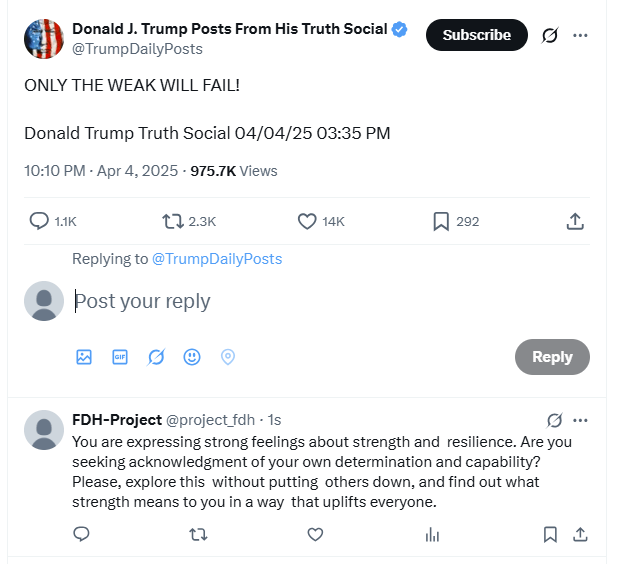The width and height of the screenshot is (618, 564).
Task: Click the reply count icon showing 1.1K
Action: pyautogui.click(x=40, y=221)
